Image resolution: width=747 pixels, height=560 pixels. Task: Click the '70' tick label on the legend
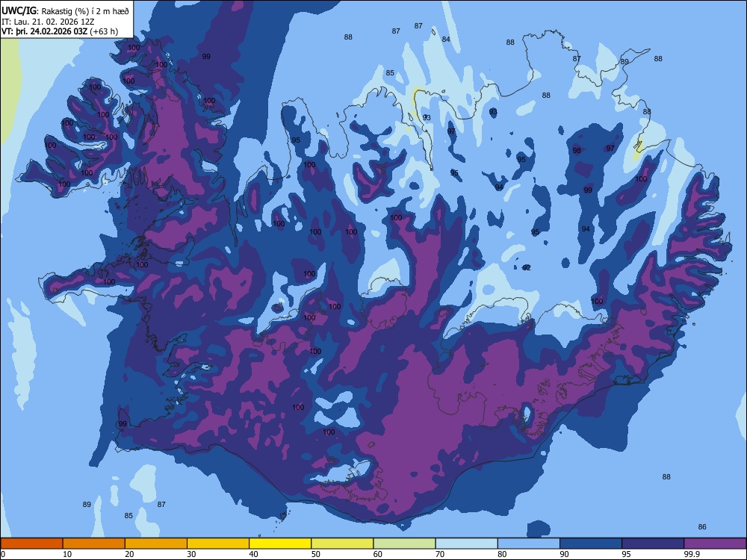[440, 554]
